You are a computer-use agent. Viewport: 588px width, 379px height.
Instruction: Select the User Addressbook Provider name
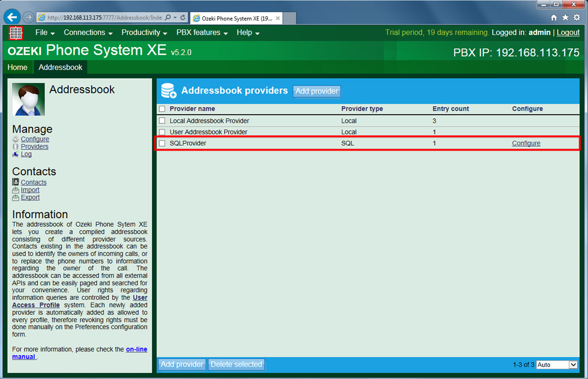point(208,132)
